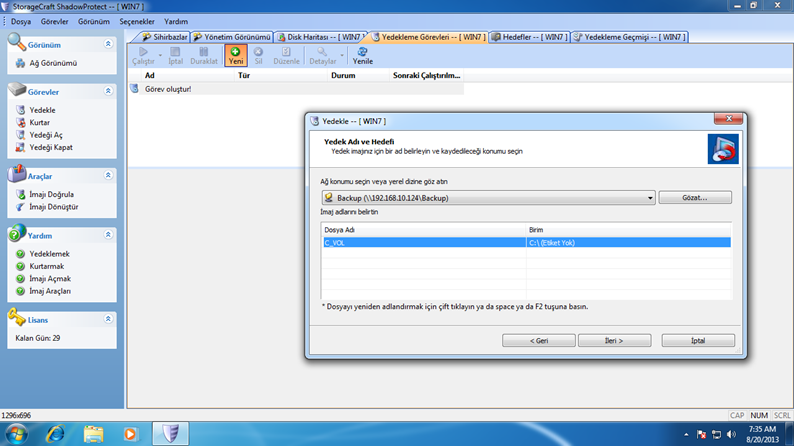Image resolution: width=794 pixels, height=446 pixels.
Task: Open Kurtar in the Görevler panel
Action: pos(39,123)
